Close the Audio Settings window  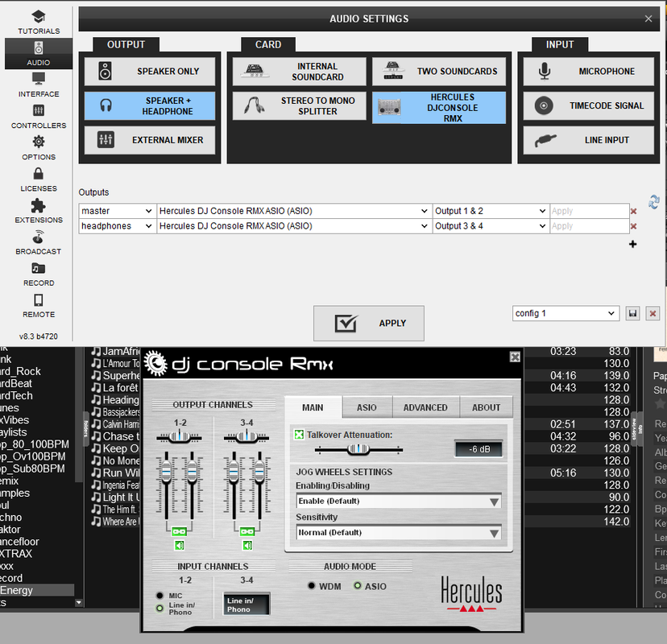tap(648, 19)
